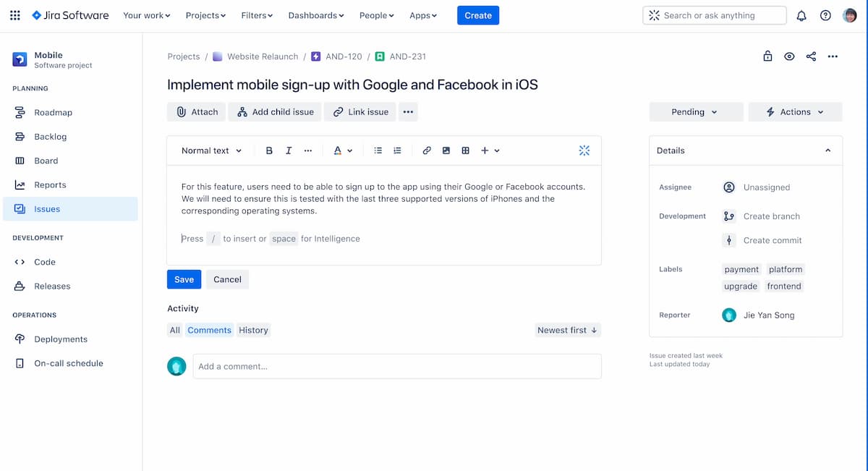Insert a table in the editor
This screenshot has height=471, width=868.
pyautogui.click(x=465, y=150)
